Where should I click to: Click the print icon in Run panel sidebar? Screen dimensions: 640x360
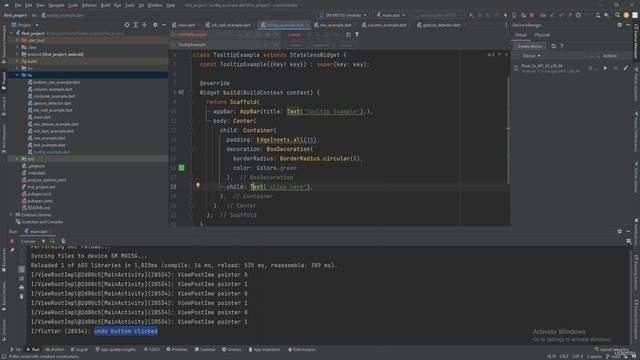tap(22, 287)
